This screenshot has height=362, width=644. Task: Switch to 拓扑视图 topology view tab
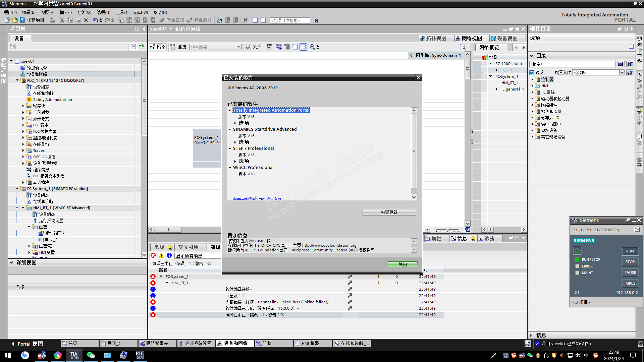(x=436, y=39)
